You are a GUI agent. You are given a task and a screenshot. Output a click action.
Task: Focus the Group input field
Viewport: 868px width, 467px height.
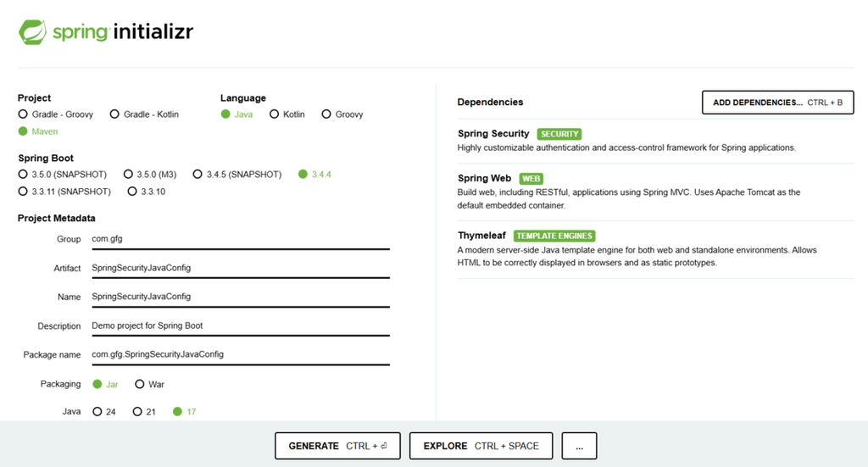click(x=241, y=239)
